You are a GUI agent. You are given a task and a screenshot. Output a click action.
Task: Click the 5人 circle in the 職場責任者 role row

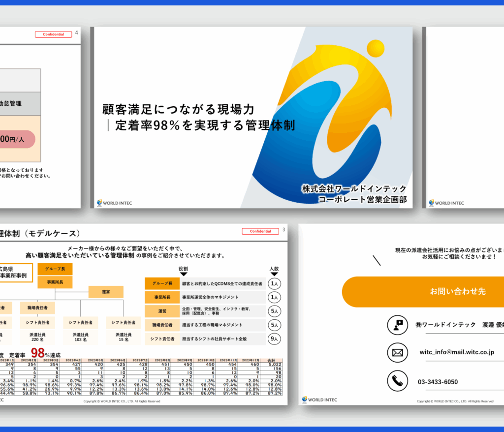coord(274,325)
